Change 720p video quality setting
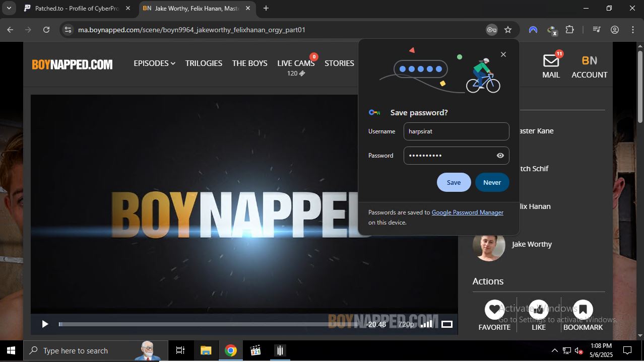 pyautogui.click(x=406, y=324)
